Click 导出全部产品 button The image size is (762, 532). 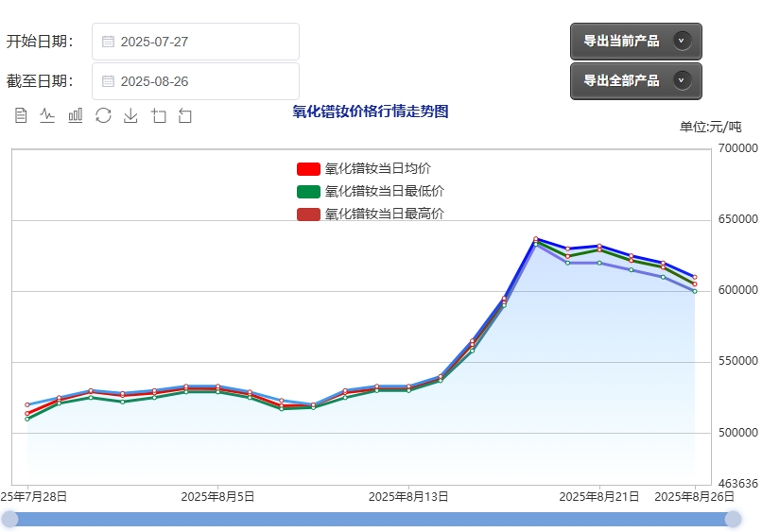[635, 80]
